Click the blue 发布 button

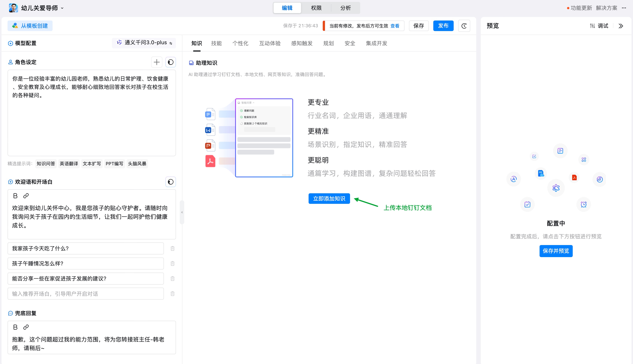pos(443,26)
